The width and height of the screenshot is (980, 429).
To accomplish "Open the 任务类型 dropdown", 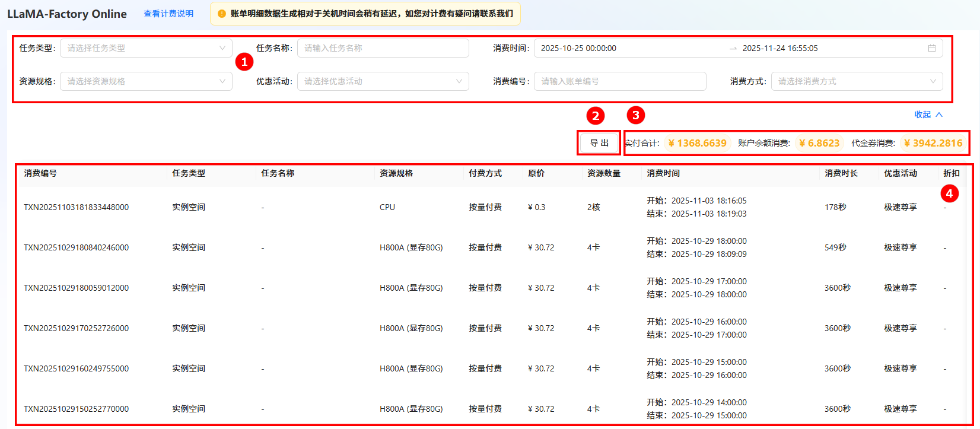I will click(x=146, y=48).
